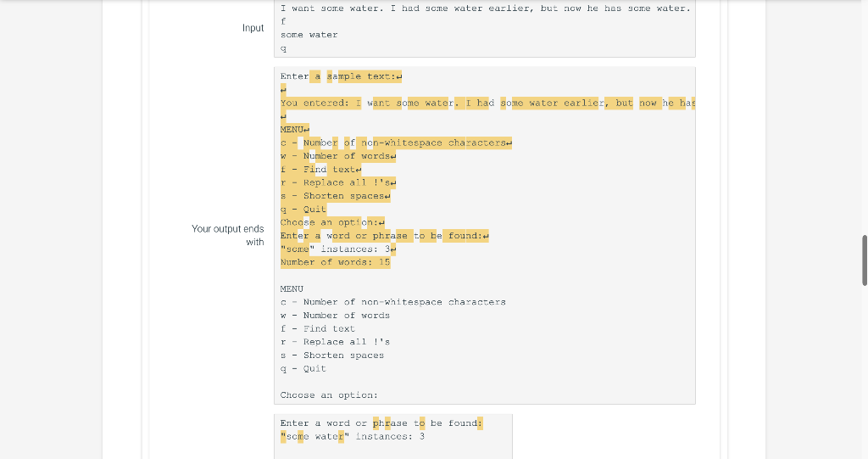This screenshot has width=868, height=459.
Task: Click the page's vertical scrollbar thumb
Action: tap(864, 260)
